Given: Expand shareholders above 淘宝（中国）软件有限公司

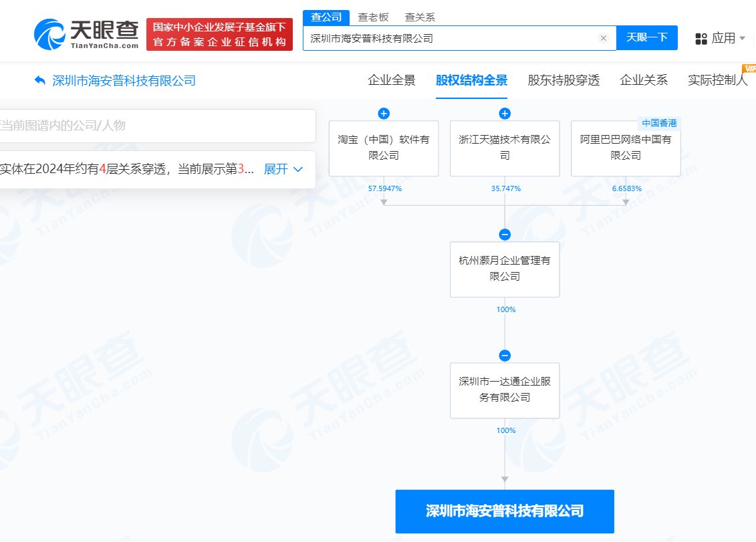Looking at the screenshot, I should click(384, 114).
